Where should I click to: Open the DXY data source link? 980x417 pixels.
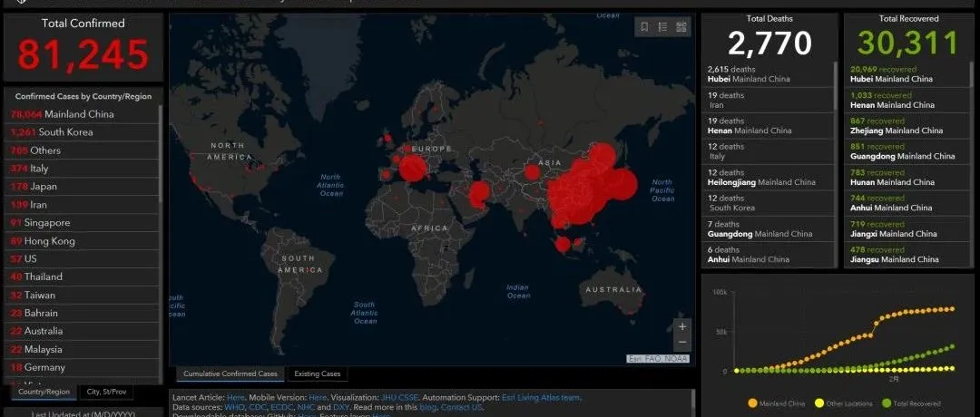pyautogui.click(x=341, y=407)
